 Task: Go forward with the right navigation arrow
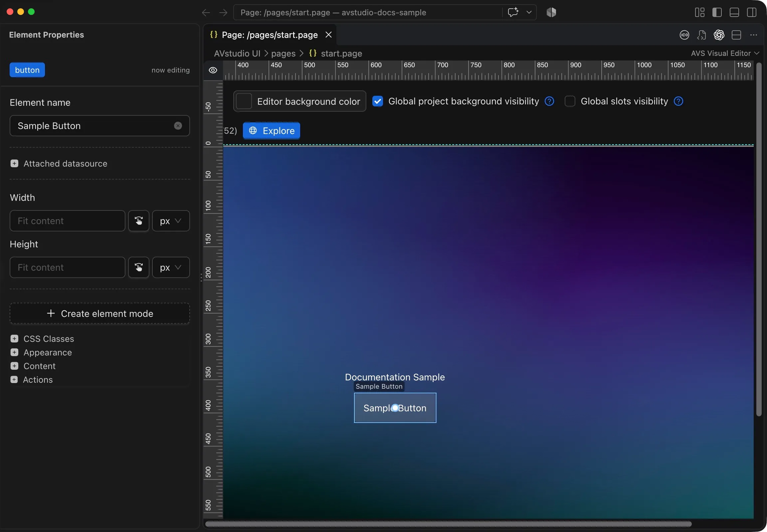tap(223, 12)
